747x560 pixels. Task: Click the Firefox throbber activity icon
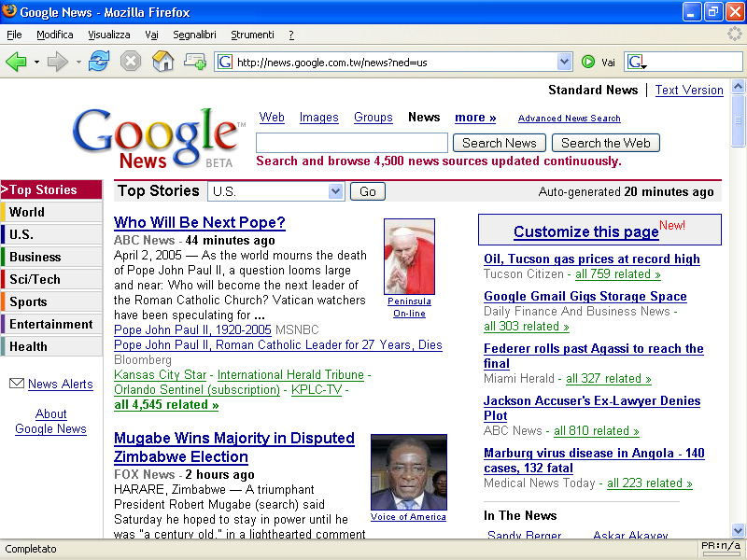(734, 35)
